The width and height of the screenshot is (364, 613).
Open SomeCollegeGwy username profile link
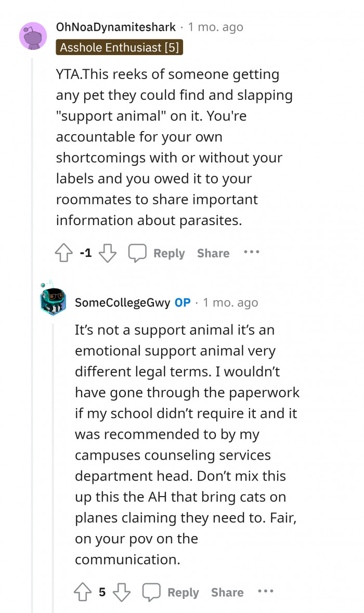click(x=122, y=303)
